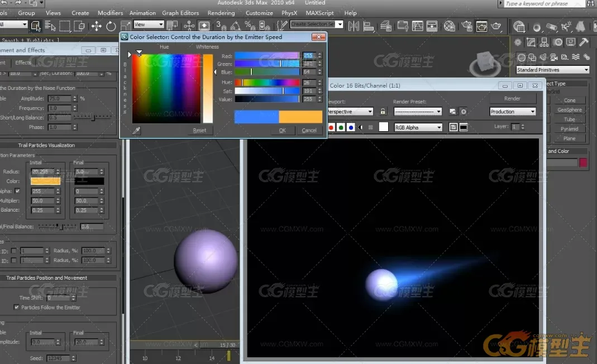Enable the 3D Snaps toggle

(x=221, y=26)
